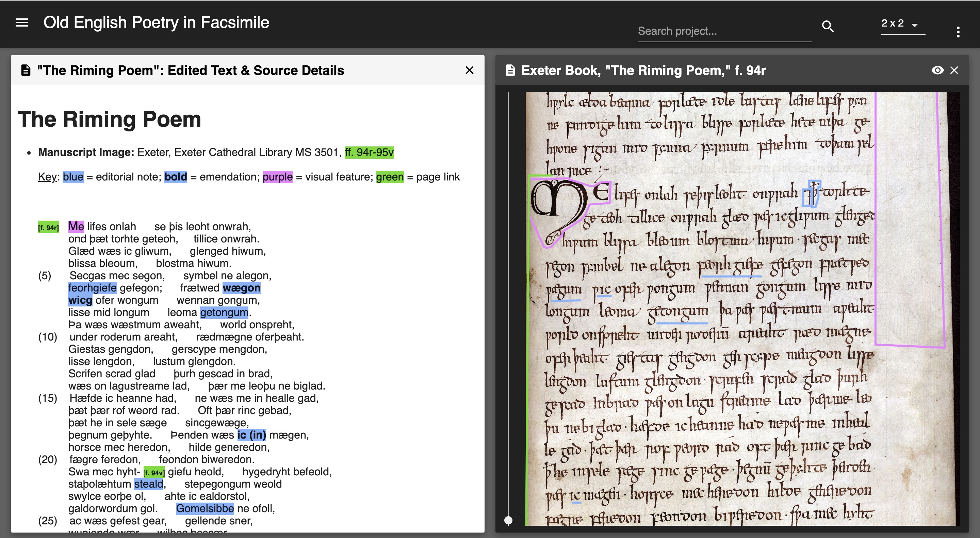Open the 2 x 2 layout dropdown
The height and width of the screenshot is (538, 980).
pyautogui.click(x=903, y=24)
